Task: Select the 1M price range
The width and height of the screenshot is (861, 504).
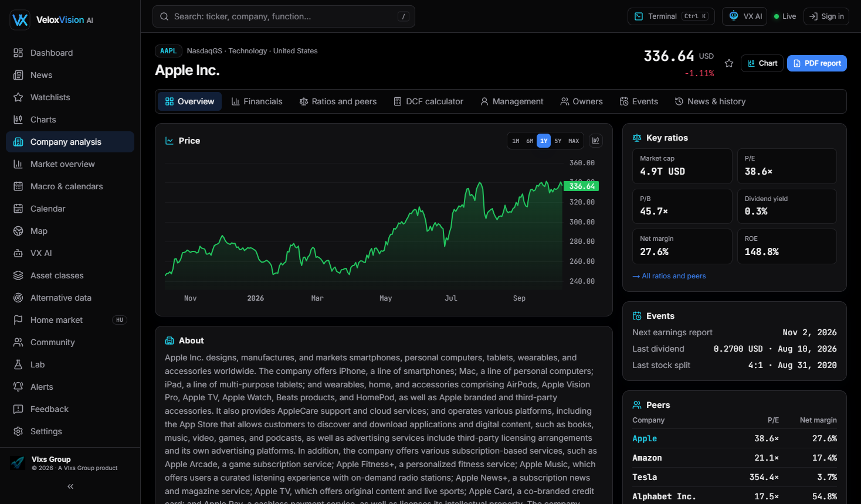Action: (516, 141)
